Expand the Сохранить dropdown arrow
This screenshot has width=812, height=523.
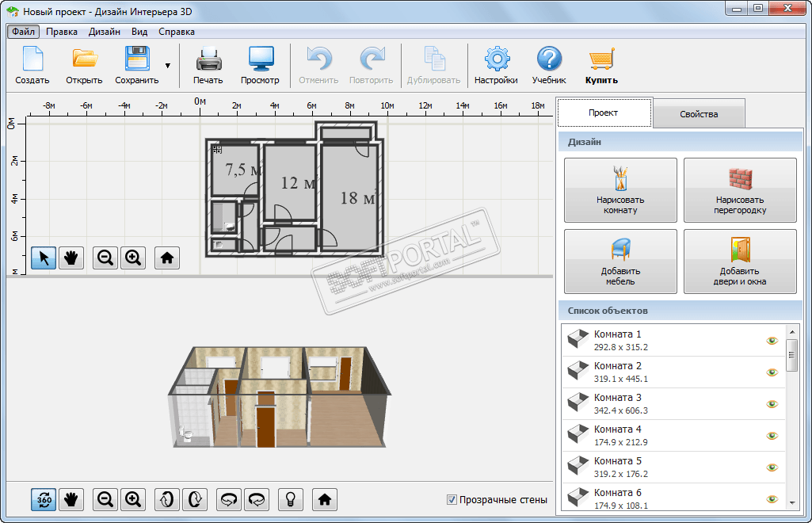(168, 66)
